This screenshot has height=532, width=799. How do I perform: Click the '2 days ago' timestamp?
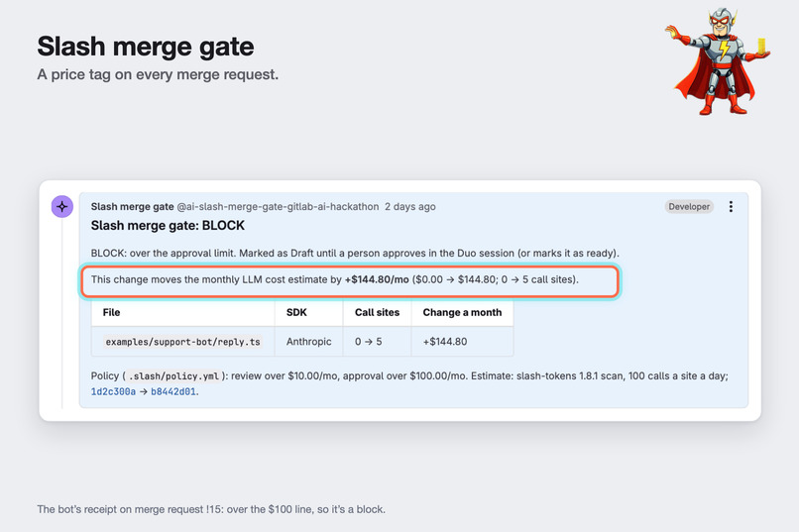pyautogui.click(x=410, y=207)
